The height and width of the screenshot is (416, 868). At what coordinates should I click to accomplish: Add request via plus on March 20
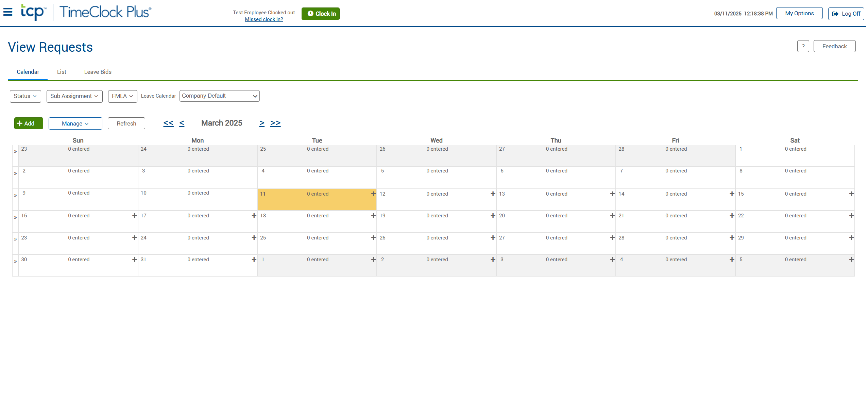click(x=612, y=216)
